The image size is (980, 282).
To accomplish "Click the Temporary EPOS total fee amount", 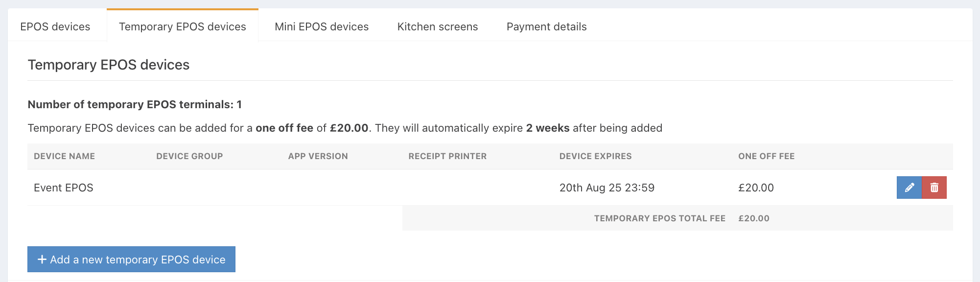I will click(x=754, y=218).
